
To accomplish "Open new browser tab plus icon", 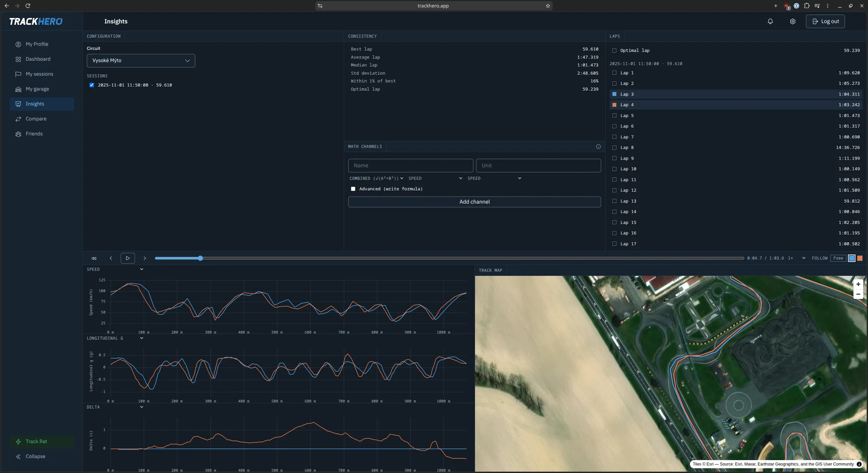I will tap(775, 6).
